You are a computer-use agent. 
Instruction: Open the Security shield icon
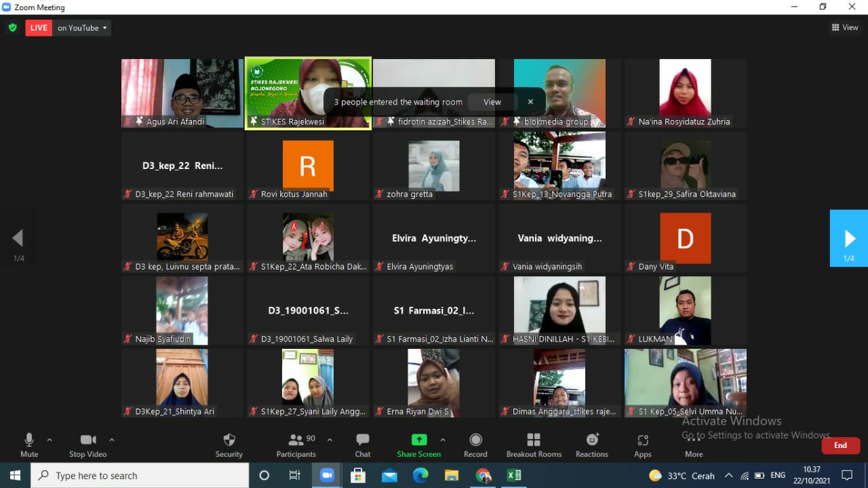point(229,440)
